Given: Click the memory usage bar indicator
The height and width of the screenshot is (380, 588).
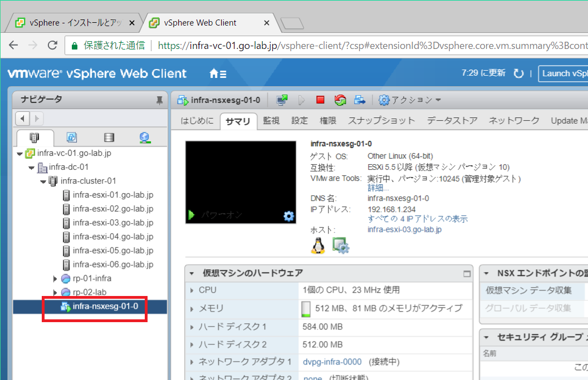Looking at the screenshot, I should point(306,309).
